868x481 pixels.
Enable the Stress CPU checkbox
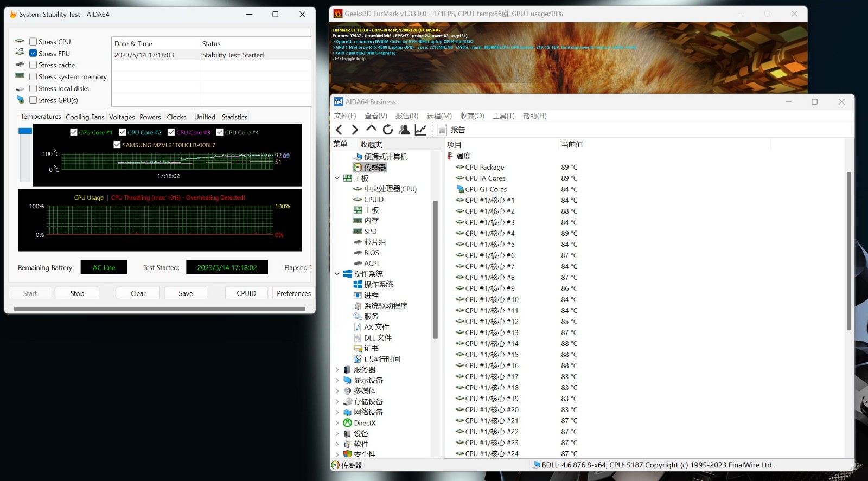tap(33, 42)
